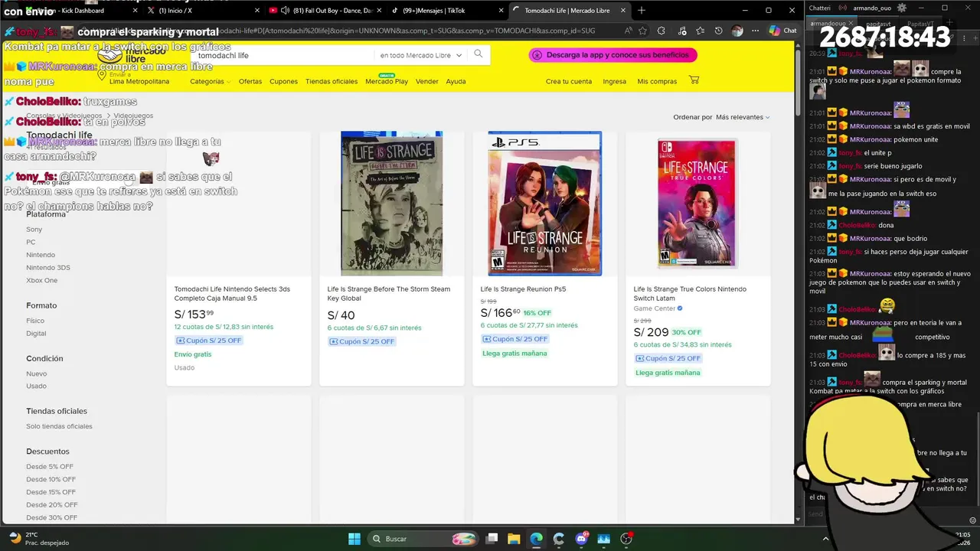980x551 pixels.
Task: Filter by Xbox One platform
Action: 42,280
